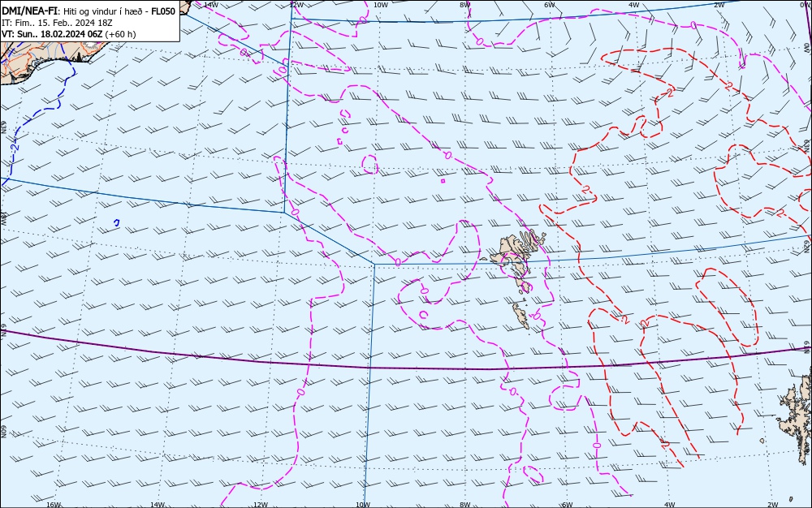This screenshot has width=812, height=508.
Task: Click the 6W label along the bottom edge
Action: pyautogui.click(x=567, y=505)
